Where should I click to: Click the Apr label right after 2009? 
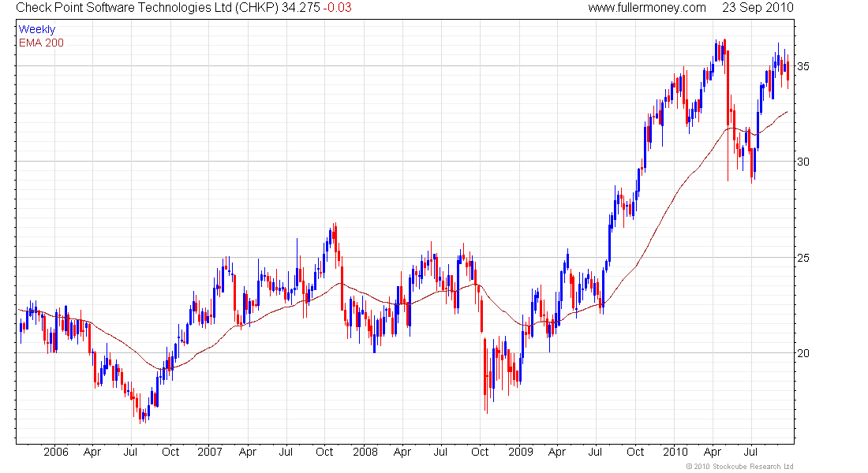pos(557,452)
